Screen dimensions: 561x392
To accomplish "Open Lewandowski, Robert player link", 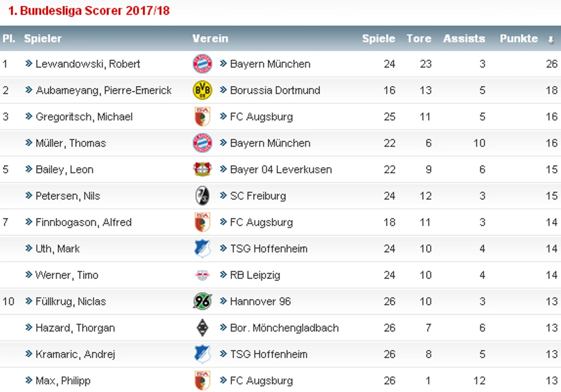I will click(x=88, y=64).
